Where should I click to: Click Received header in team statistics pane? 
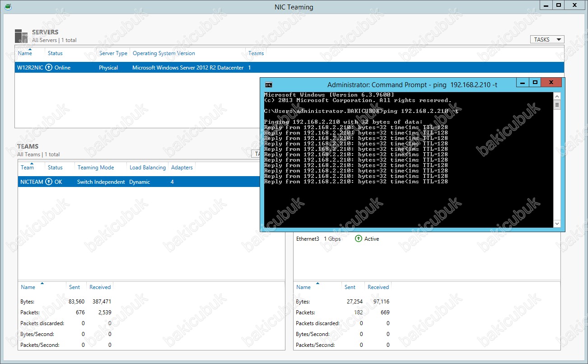click(100, 287)
